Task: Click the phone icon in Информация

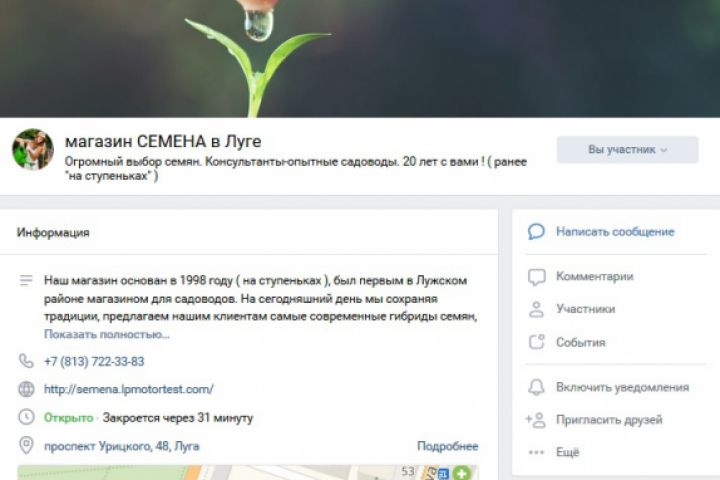Action: (x=26, y=361)
